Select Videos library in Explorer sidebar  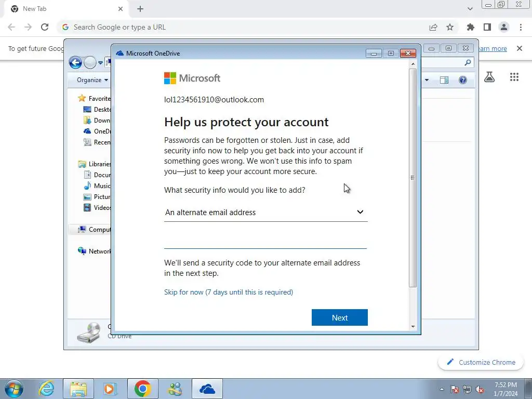(x=97, y=207)
